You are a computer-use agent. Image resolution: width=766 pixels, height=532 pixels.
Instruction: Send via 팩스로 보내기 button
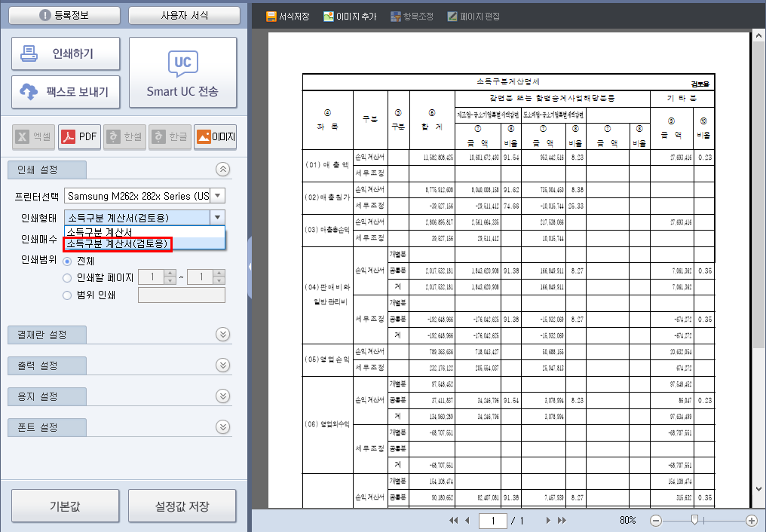click(x=66, y=92)
